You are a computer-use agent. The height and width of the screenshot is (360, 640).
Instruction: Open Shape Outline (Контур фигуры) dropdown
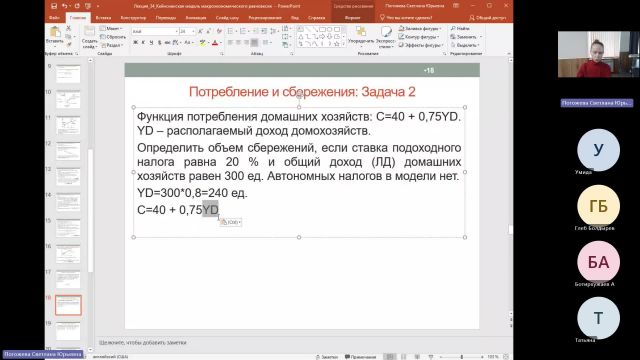tap(419, 37)
